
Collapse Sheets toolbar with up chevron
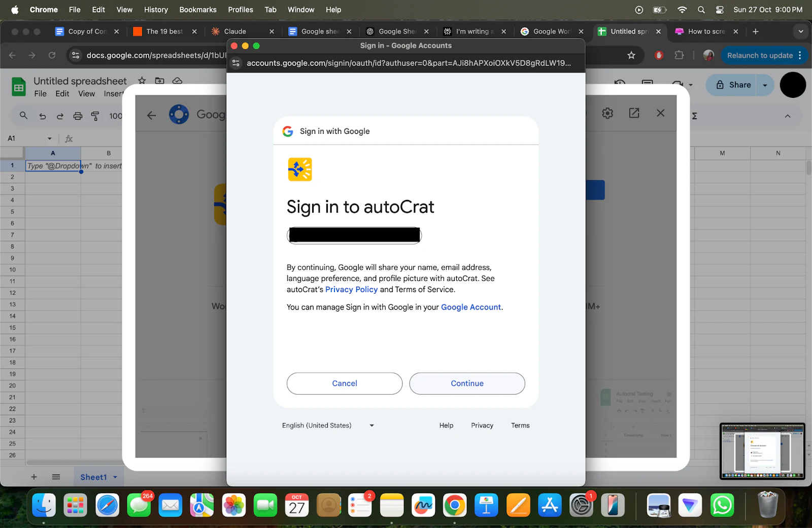coord(788,116)
